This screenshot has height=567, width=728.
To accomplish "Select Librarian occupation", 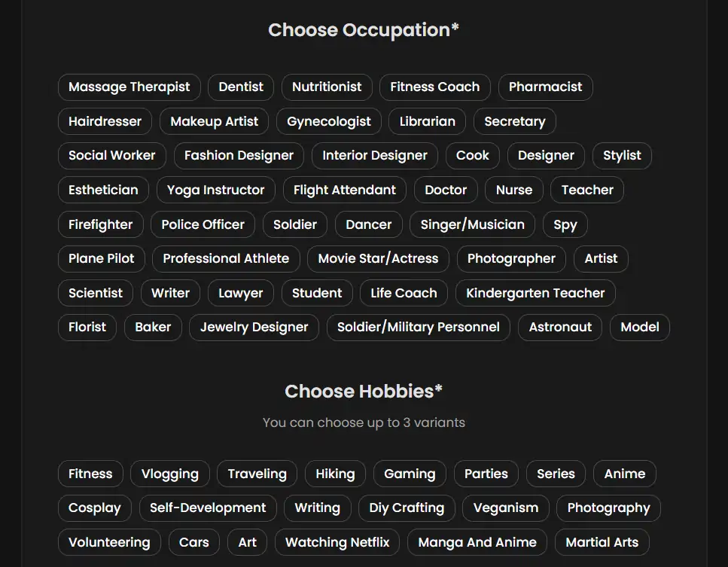I will 427,121.
